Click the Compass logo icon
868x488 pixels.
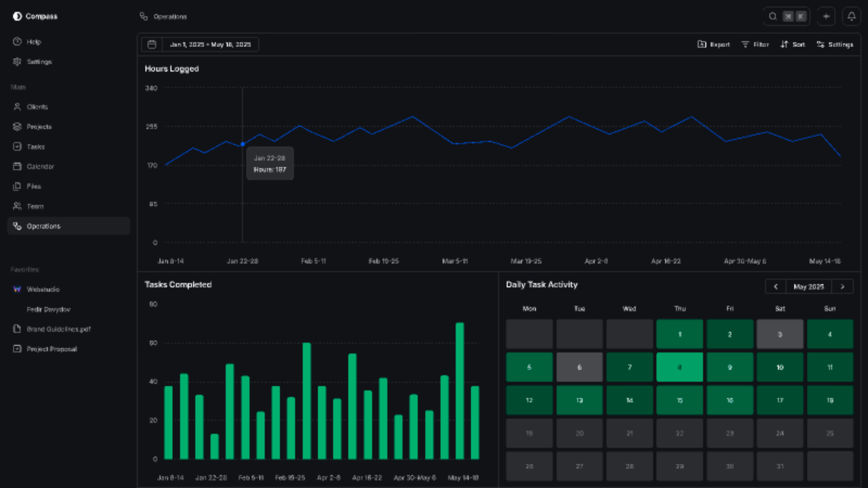[17, 16]
